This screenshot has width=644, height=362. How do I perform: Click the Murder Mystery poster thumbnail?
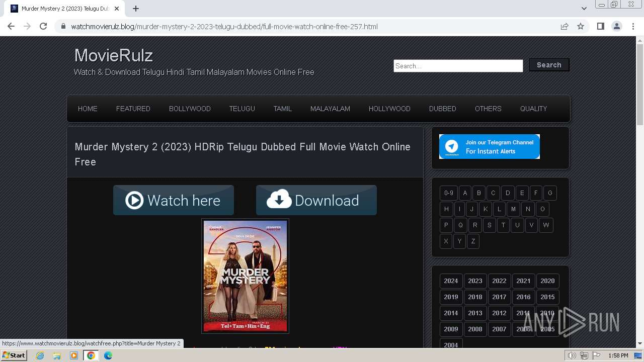click(x=245, y=276)
